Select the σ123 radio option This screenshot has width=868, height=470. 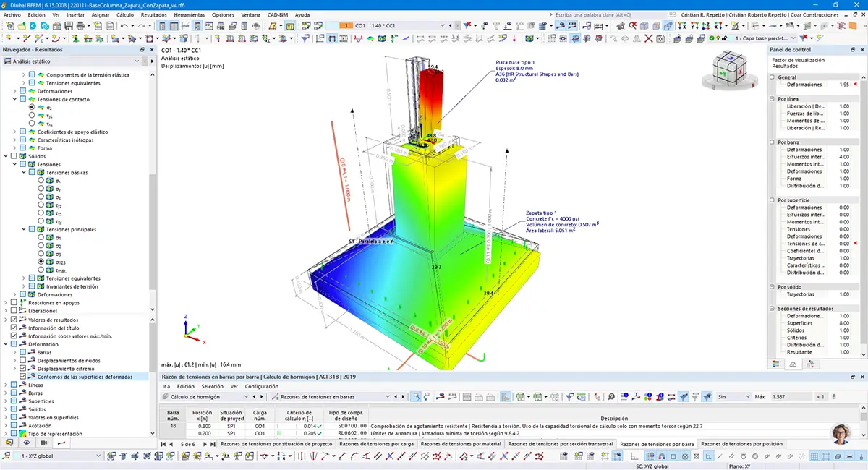click(40, 262)
